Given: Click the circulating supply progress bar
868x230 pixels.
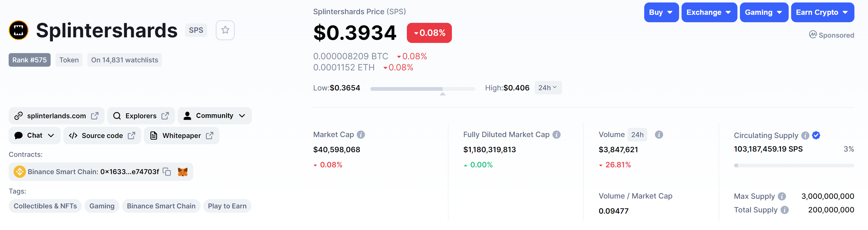Looking at the screenshot, I should tap(794, 165).
